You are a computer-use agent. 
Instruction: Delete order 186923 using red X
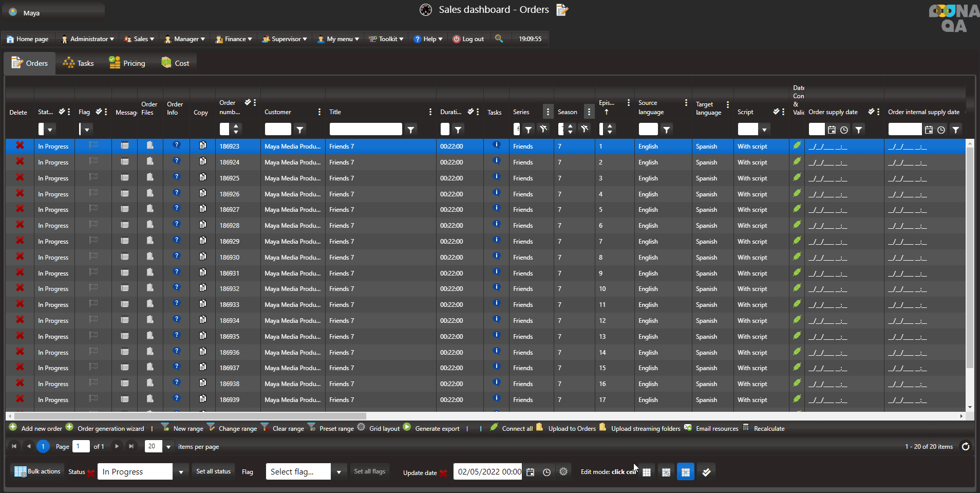20,146
